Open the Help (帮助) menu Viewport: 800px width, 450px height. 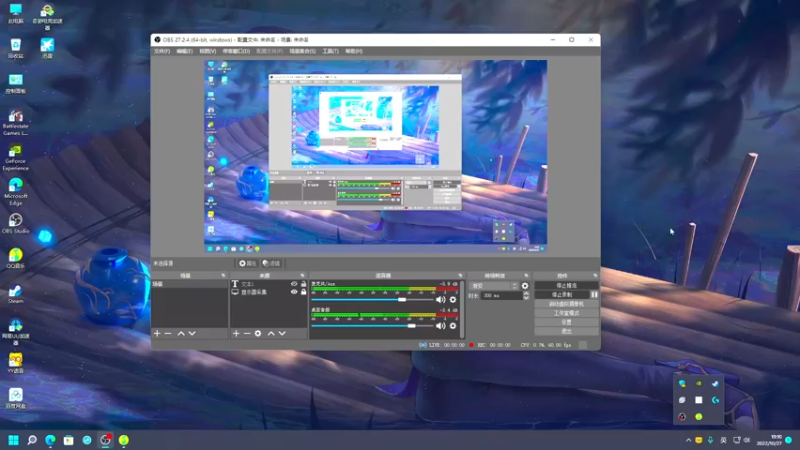(x=354, y=51)
